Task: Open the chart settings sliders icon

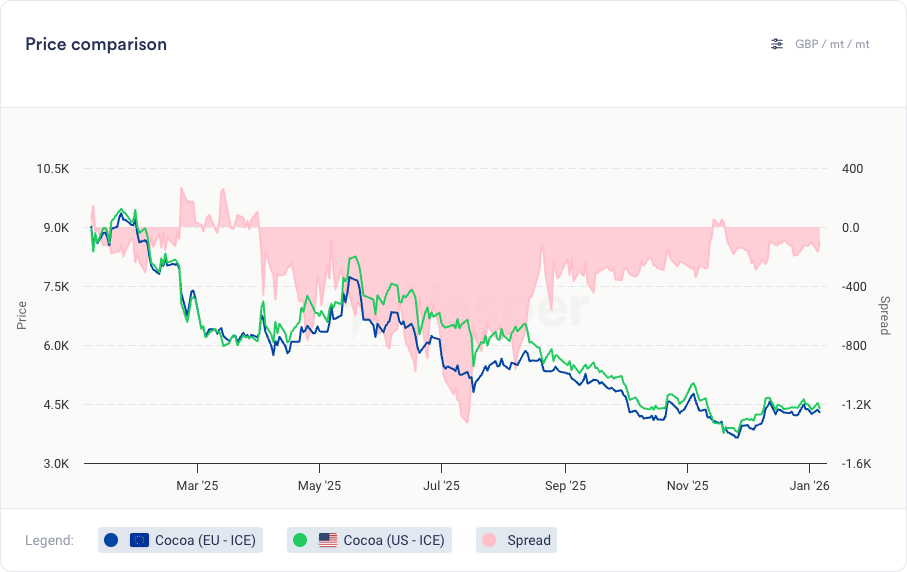Action: click(x=777, y=44)
